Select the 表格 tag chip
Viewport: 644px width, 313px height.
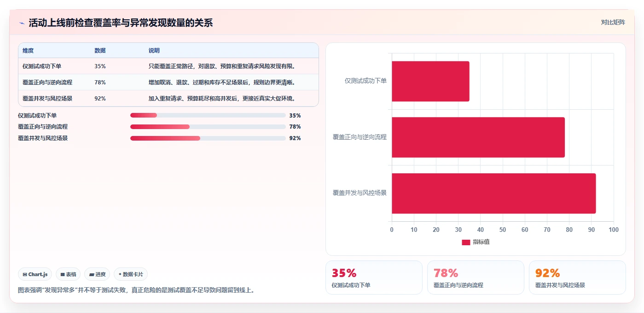click(x=68, y=274)
